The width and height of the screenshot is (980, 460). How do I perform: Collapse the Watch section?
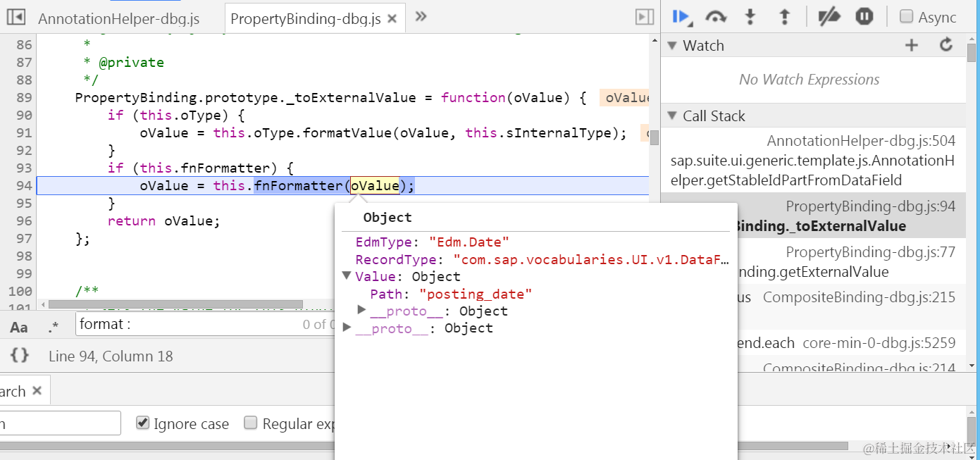tap(674, 46)
